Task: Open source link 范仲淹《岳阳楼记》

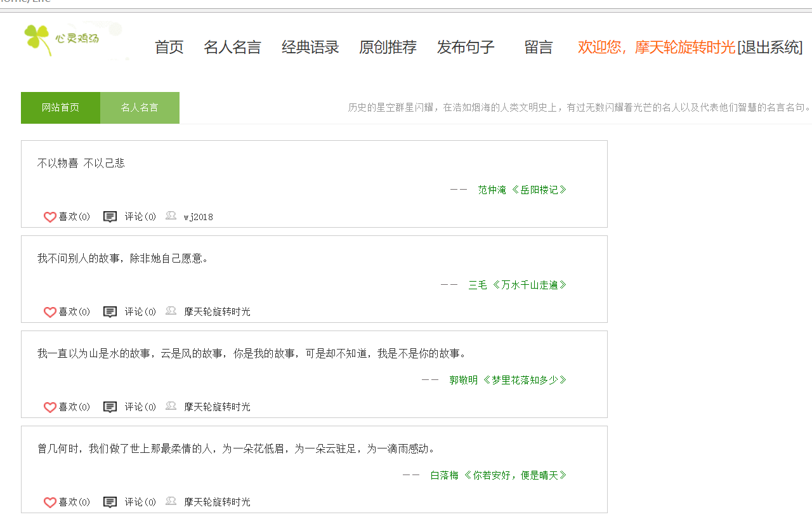Action: tap(522, 190)
